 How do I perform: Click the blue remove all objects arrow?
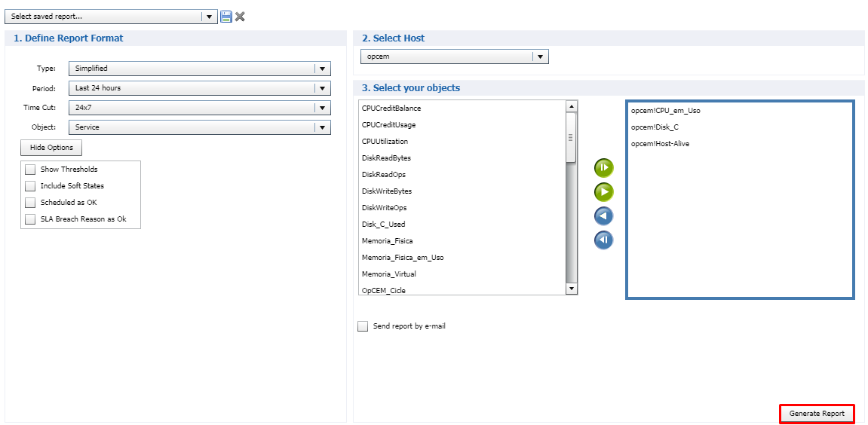pos(603,240)
